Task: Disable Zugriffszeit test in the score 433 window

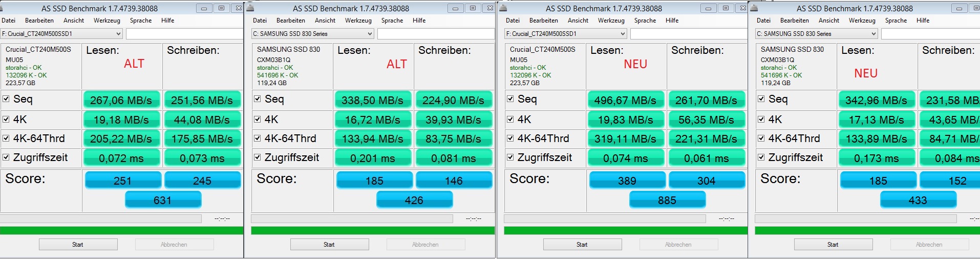Action: coord(761,157)
